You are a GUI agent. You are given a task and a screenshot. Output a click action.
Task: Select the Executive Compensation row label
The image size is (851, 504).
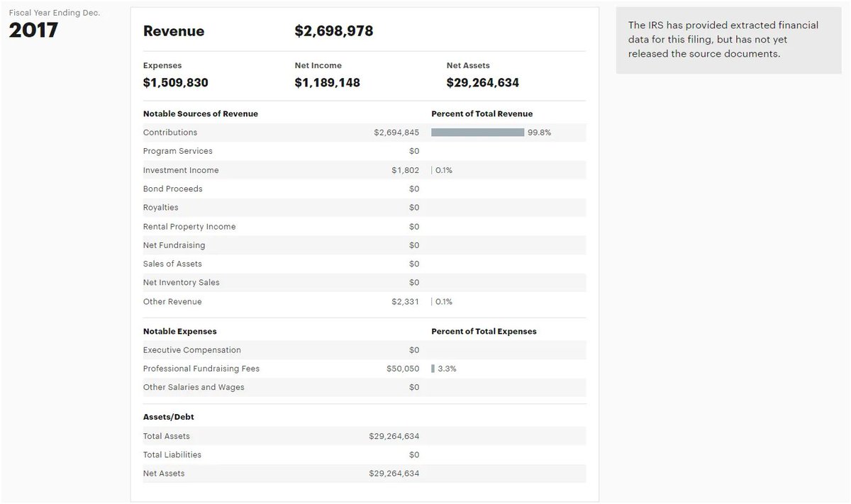191,350
